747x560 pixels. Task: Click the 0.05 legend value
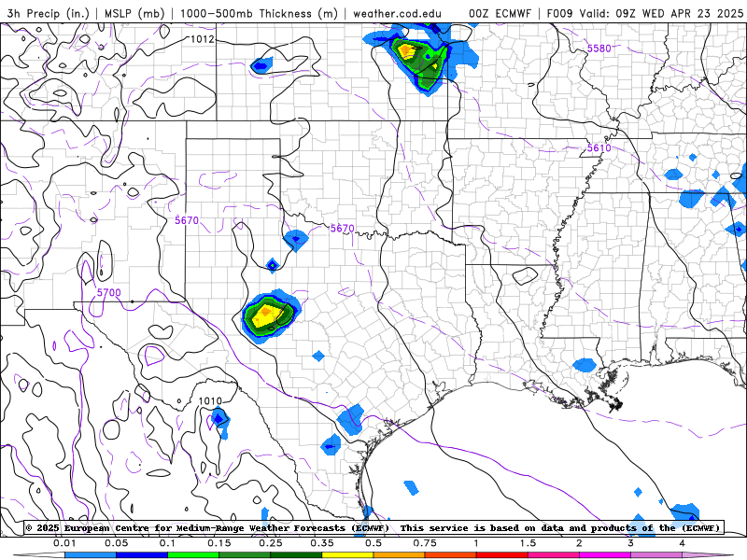(x=116, y=543)
